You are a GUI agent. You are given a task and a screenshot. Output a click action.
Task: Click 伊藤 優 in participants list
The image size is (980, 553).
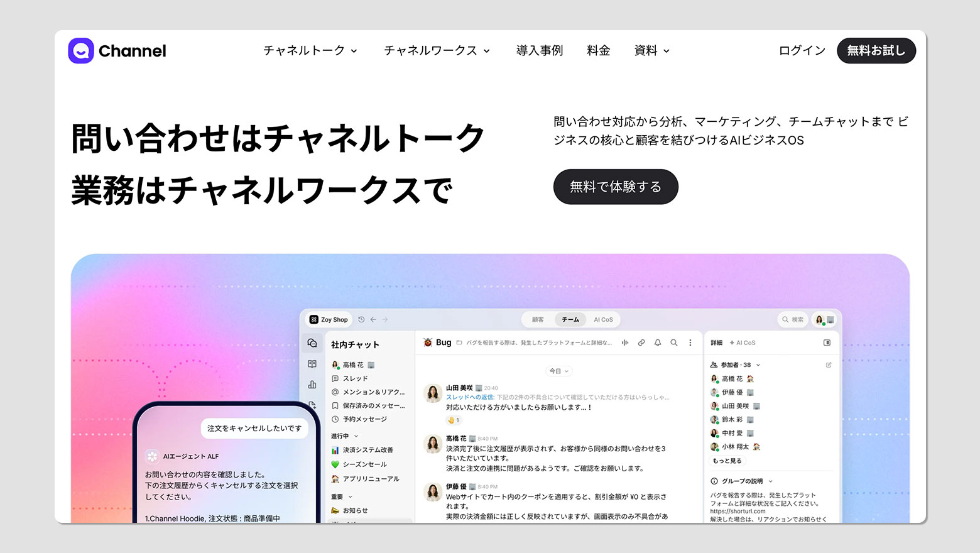click(x=732, y=392)
